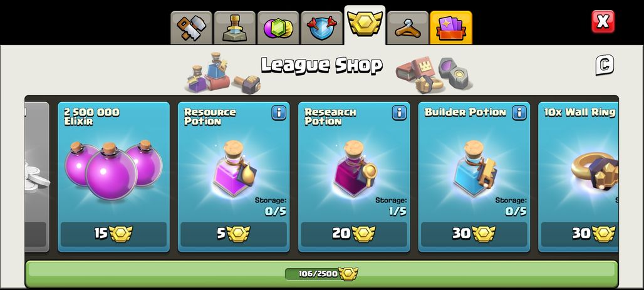This screenshot has width=644, height=290.
Task: Show info for Research Potion
Action: [x=399, y=113]
